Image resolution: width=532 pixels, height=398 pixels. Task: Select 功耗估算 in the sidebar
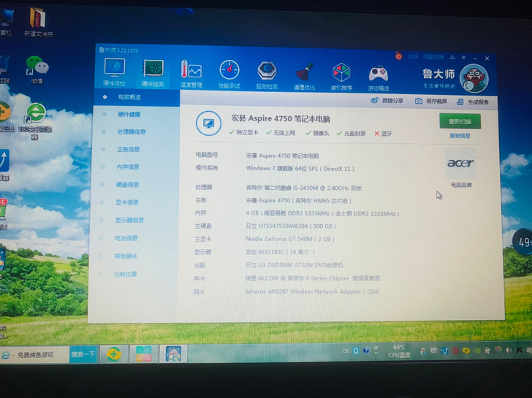pos(126,275)
